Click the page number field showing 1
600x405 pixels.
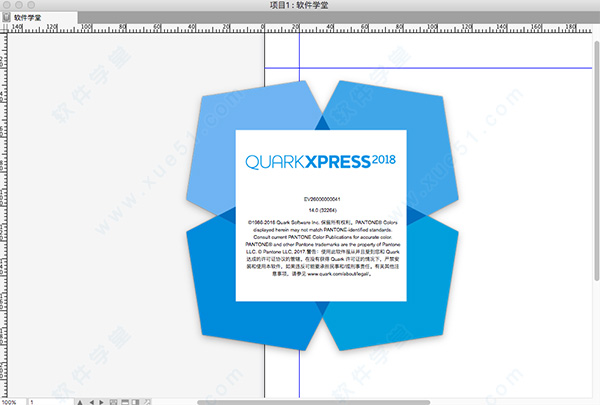coord(51,402)
